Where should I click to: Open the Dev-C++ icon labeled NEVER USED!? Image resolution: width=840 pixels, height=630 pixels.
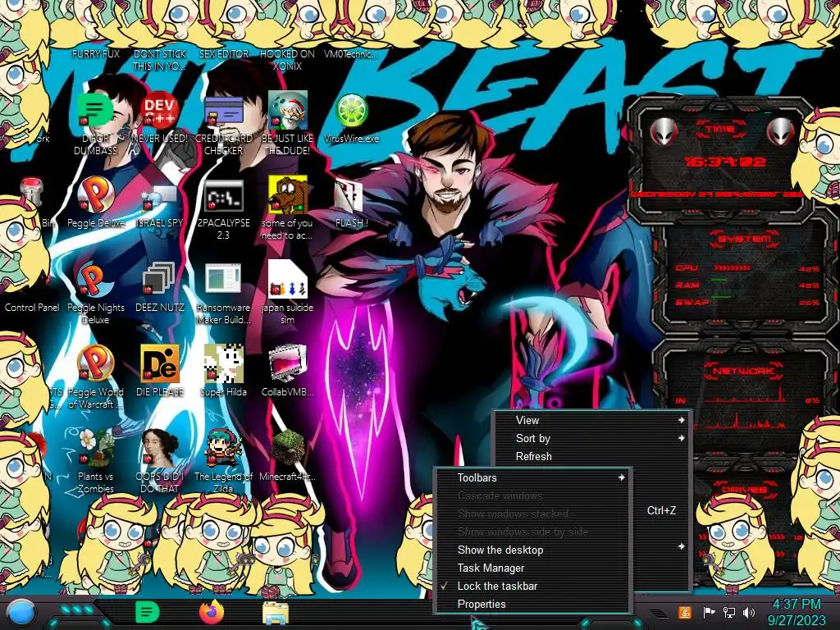(x=160, y=111)
